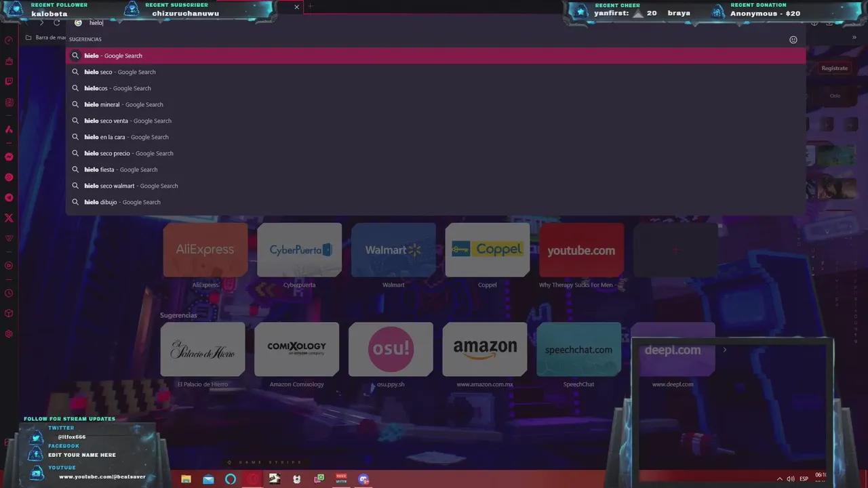Open the Amazon Comixology suggestion tile
Viewport: 868px width, 488px height.
pos(296,349)
